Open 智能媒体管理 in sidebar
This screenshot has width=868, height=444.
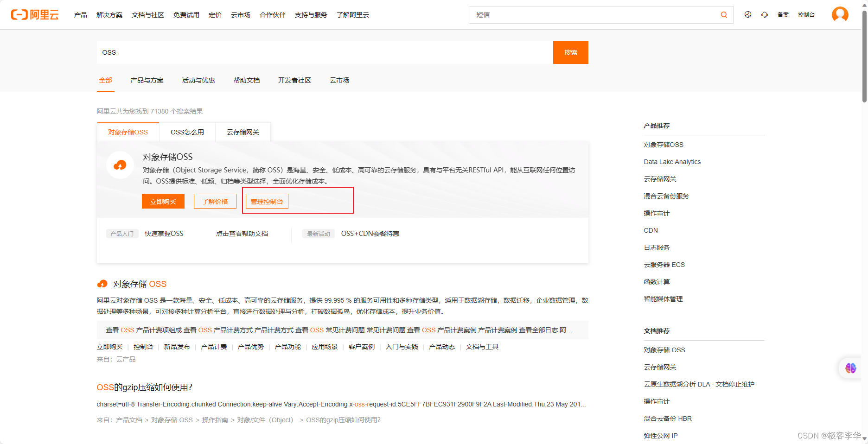(x=663, y=299)
